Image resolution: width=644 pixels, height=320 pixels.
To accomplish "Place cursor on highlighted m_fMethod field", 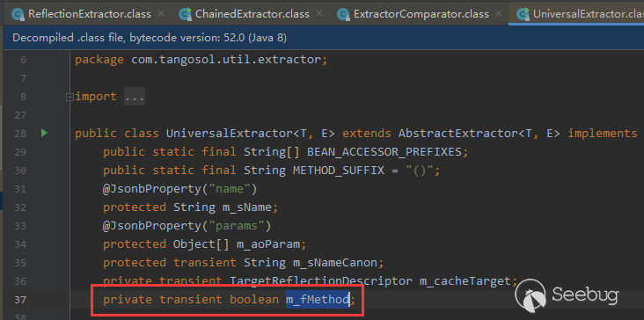I will pos(318,300).
